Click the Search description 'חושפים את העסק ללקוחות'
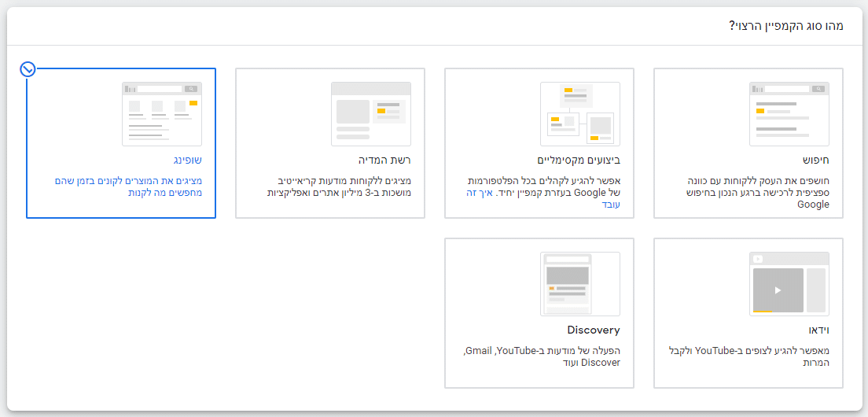The image size is (868, 417). (756, 193)
